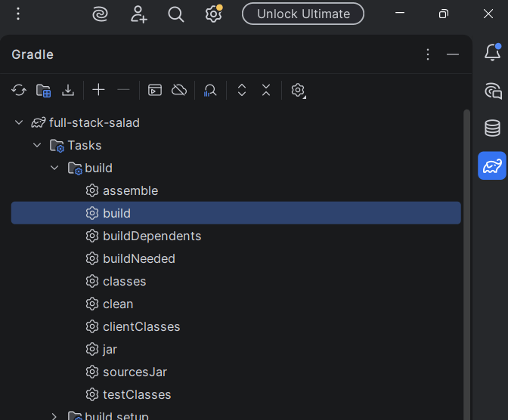Select the testClasses task
This screenshot has height=420, width=508.
coord(137,395)
